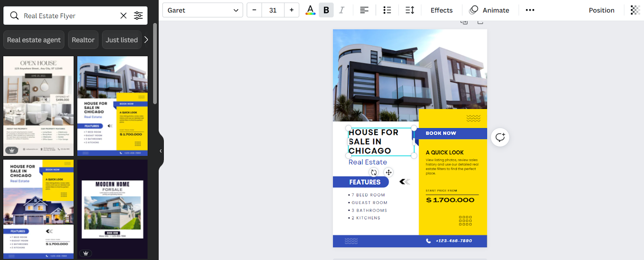
Task: Select the Realtor suggestion chip
Action: pyautogui.click(x=83, y=40)
